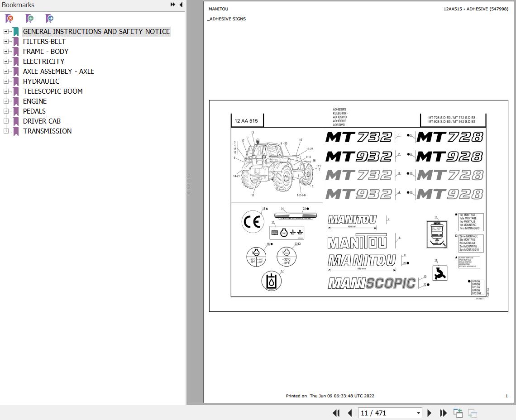Expand the ENGINE bookmark node
Image resolution: width=516 pixels, height=420 pixels.
click(6, 101)
